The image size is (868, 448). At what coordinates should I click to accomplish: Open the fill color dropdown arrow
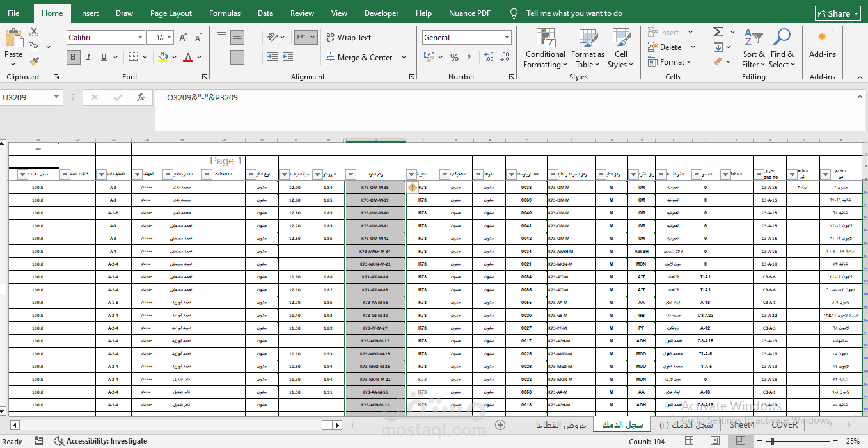point(174,58)
